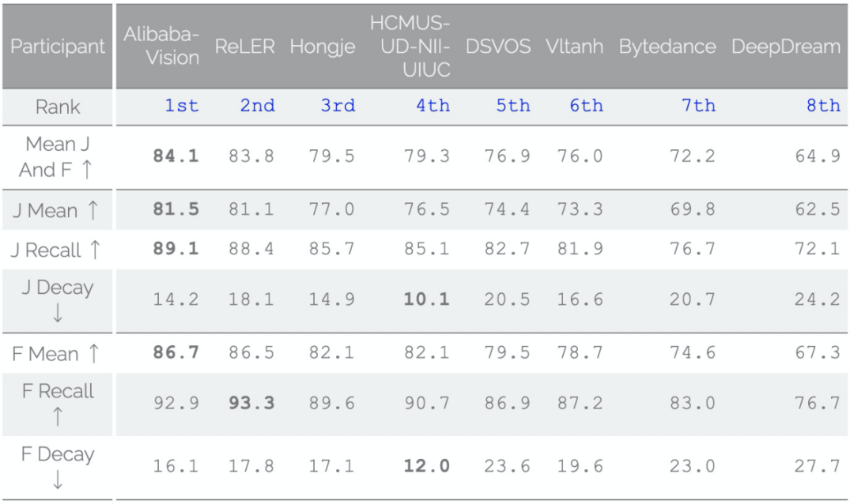Click the Participant header cell
The height and width of the screenshot is (504, 854).
click(58, 47)
